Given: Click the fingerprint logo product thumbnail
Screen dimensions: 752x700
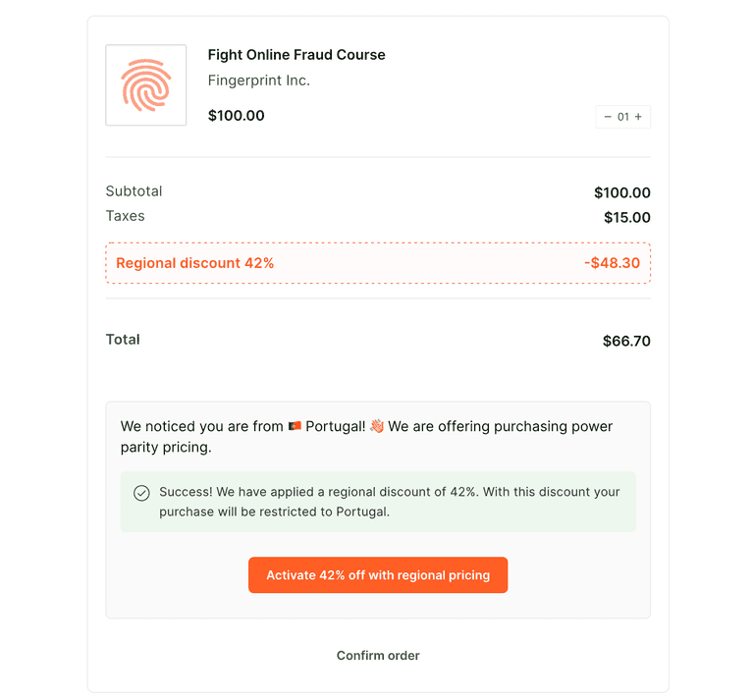Looking at the screenshot, I should tap(146, 85).
